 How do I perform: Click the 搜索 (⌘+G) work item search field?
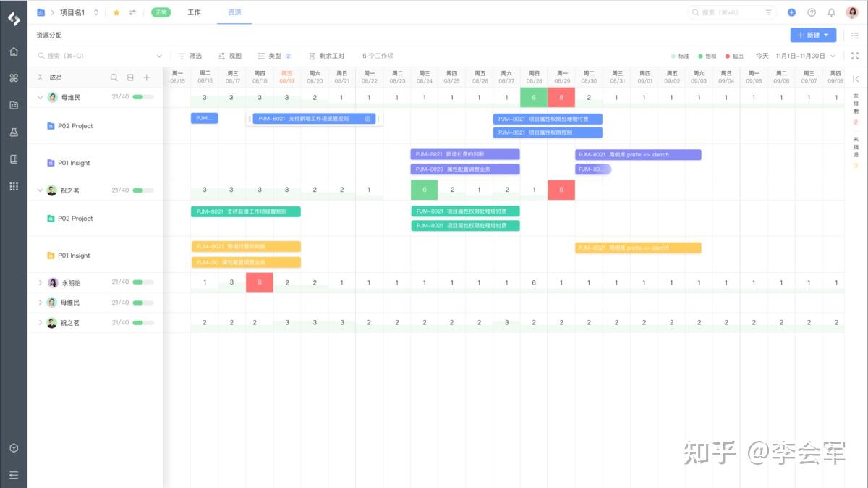click(x=101, y=56)
